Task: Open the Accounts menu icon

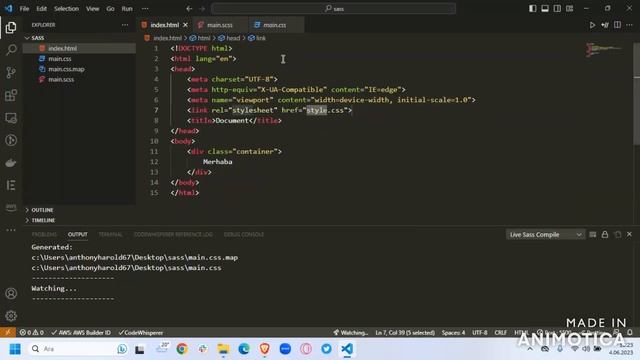Action: [x=11, y=293]
